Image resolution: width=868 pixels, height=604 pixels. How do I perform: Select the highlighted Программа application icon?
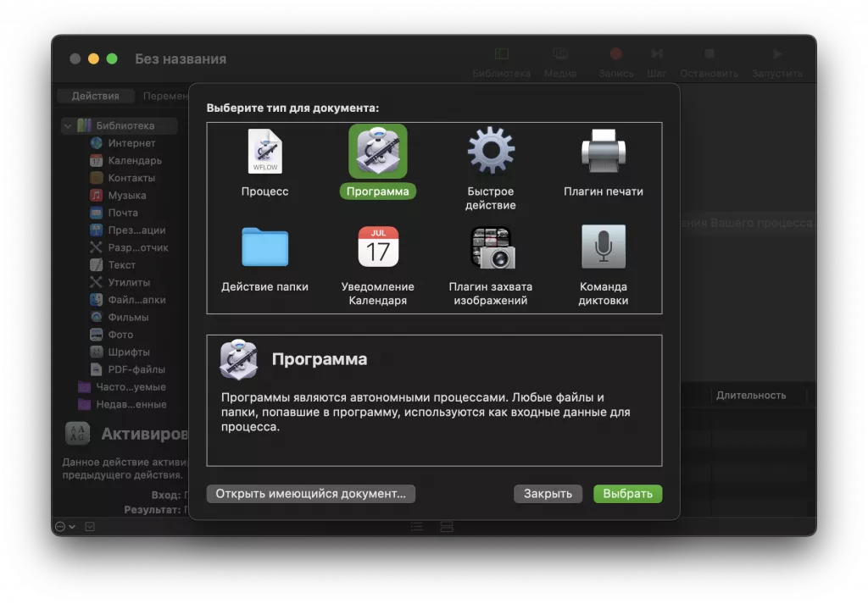[377, 152]
